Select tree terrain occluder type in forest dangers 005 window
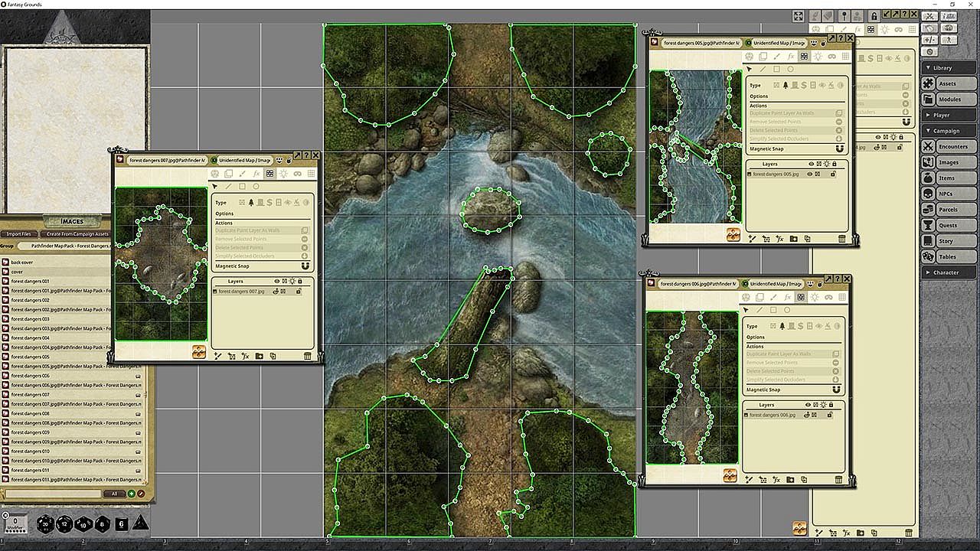The image size is (980, 551). [x=786, y=85]
